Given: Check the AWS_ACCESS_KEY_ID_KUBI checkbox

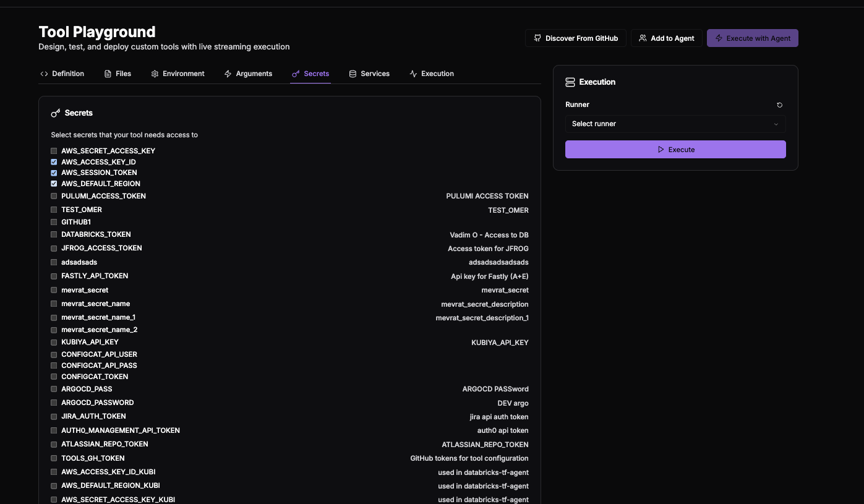Looking at the screenshot, I should pos(54,472).
